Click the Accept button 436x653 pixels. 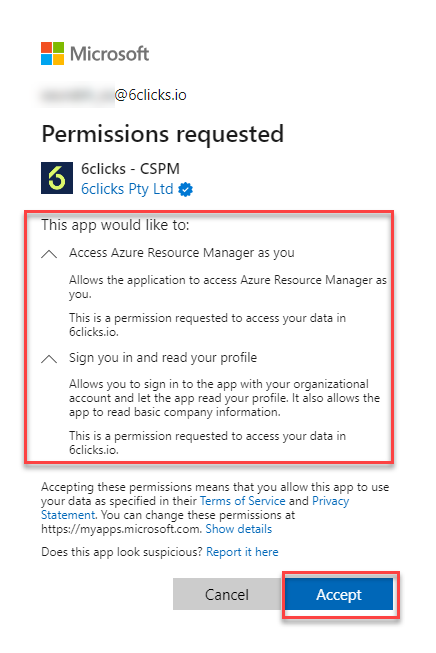click(x=339, y=594)
